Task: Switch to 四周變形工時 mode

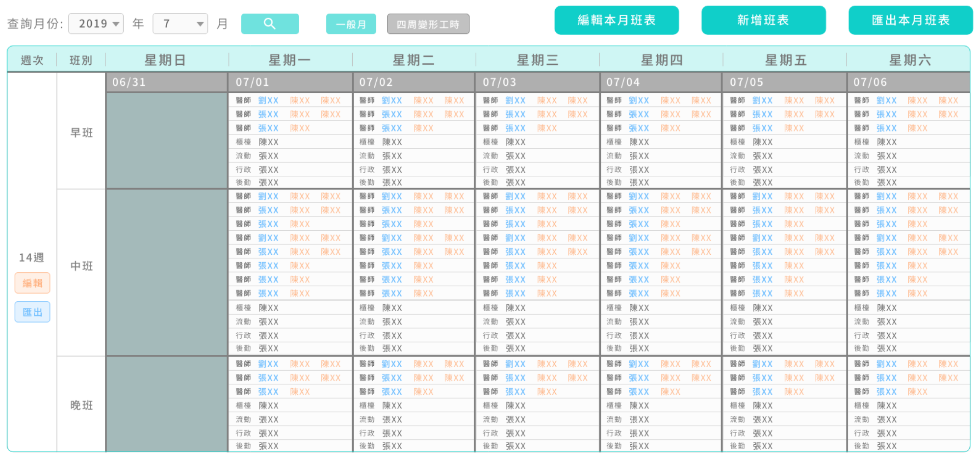Action: tap(428, 24)
